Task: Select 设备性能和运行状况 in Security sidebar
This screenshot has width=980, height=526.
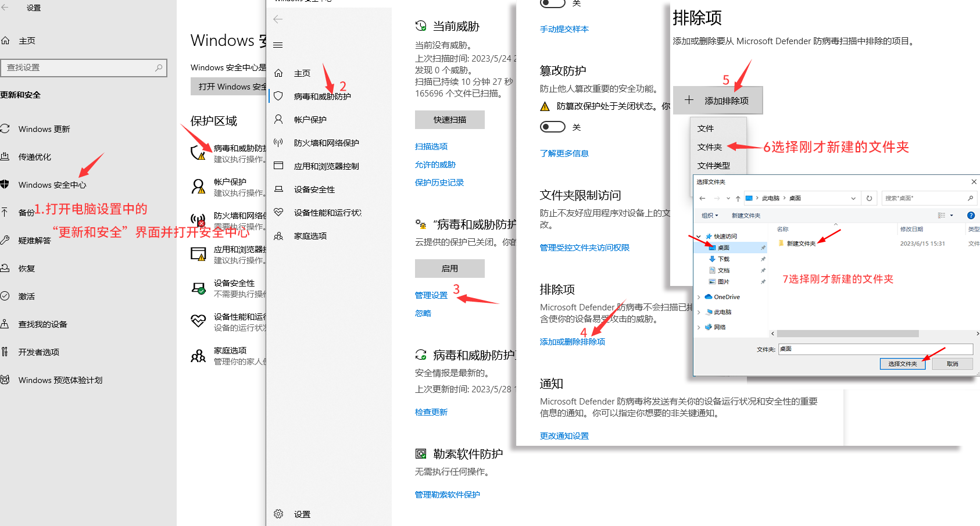Action: click(328, 213)
